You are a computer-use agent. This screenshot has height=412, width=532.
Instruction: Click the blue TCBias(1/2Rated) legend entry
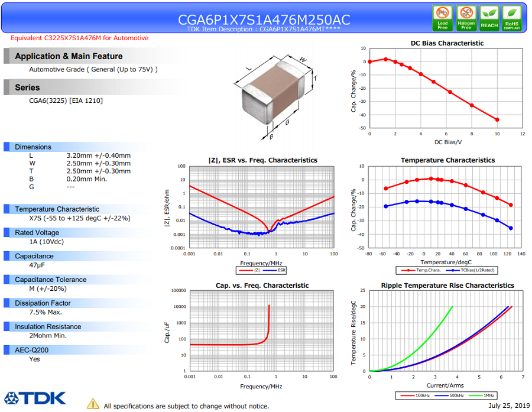(x=471, y=270)
